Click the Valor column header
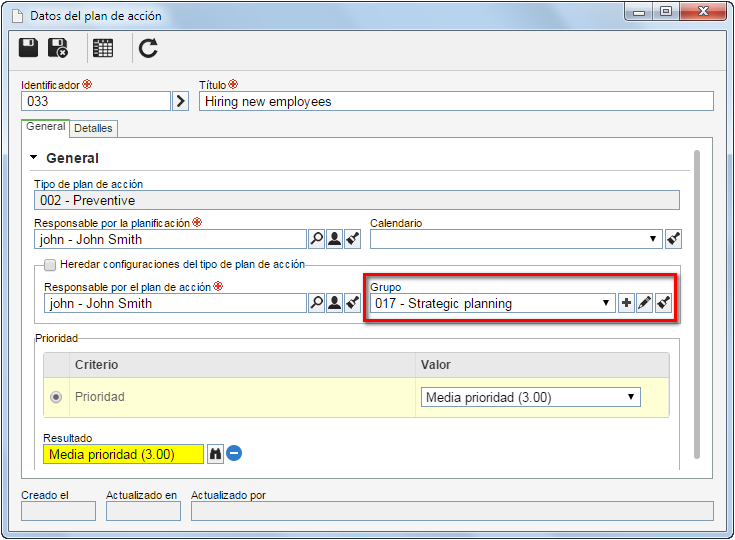Screen dimensions: 735x540 pos(542,365)
